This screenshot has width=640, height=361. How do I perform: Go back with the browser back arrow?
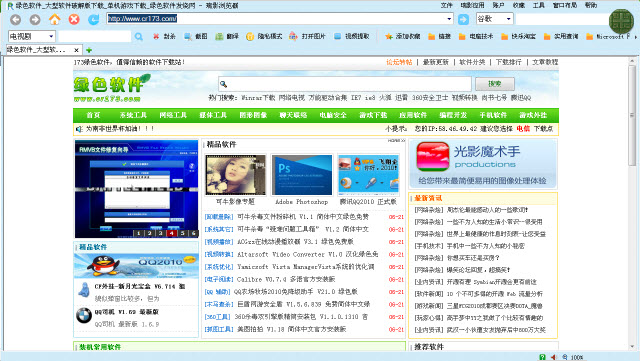(x=16, y=19)
